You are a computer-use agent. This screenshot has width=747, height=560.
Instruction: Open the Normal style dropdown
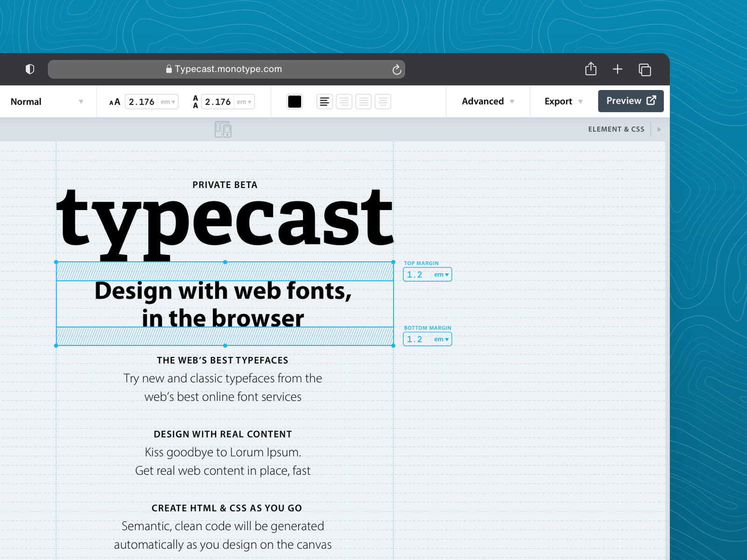(47, 102)
